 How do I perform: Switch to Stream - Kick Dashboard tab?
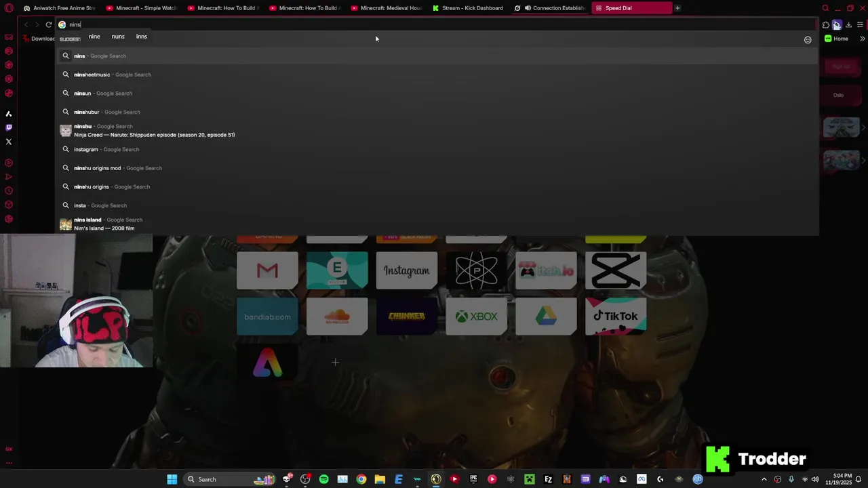[468, 8]
